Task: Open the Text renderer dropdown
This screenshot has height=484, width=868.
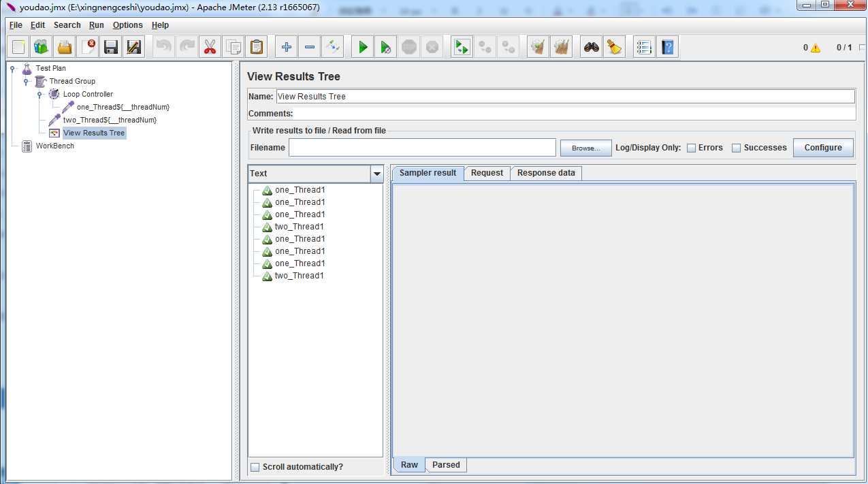Action: (x=377, y=174)
